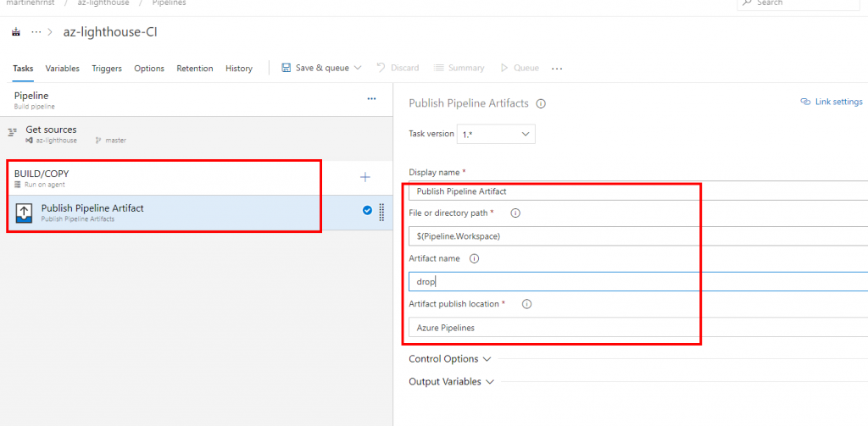Click the Queue button
The height and width of the screenshot is (426, 868).
(520, 68)
